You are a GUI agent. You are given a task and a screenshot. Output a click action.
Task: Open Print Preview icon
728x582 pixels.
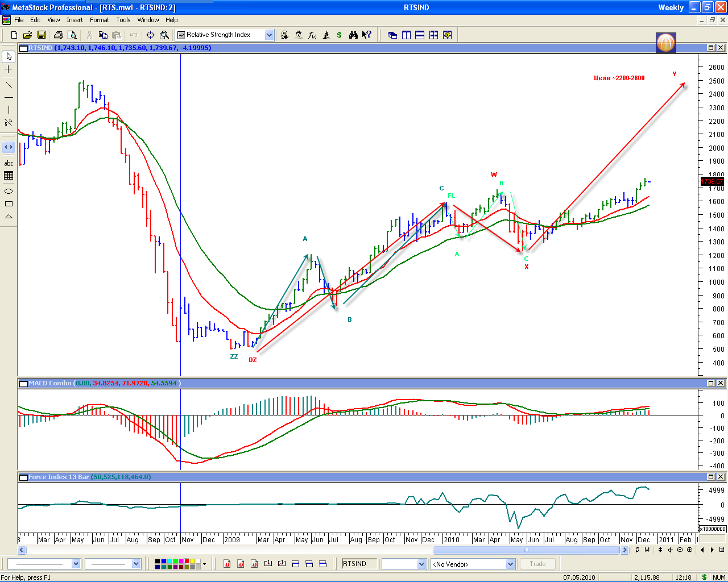click(x=72, y=35)
